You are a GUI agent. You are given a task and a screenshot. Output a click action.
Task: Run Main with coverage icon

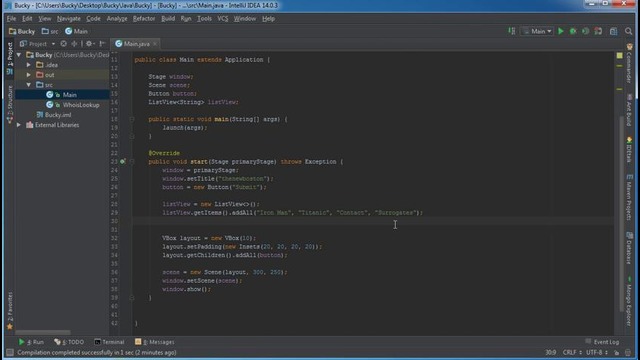585,31
